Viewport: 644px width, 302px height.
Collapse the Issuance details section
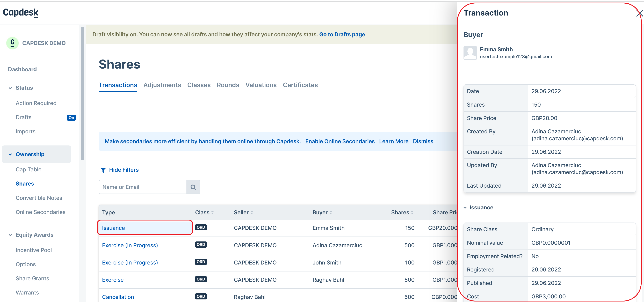coord(465,208)
